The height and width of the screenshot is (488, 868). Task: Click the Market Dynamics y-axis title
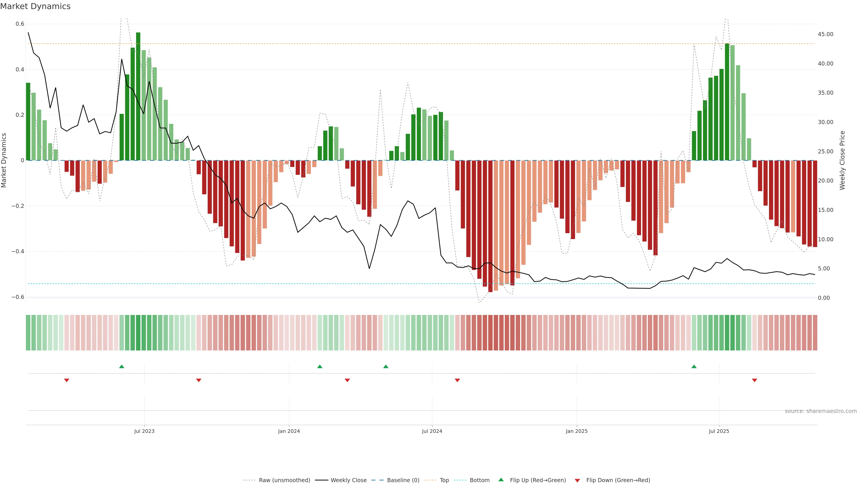pyautogui.click(x=4, y=160)
